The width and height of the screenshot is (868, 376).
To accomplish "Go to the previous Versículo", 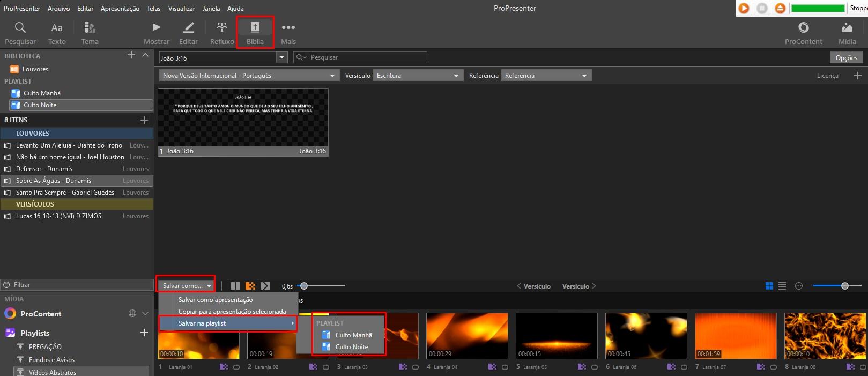I will click(533, 286).
